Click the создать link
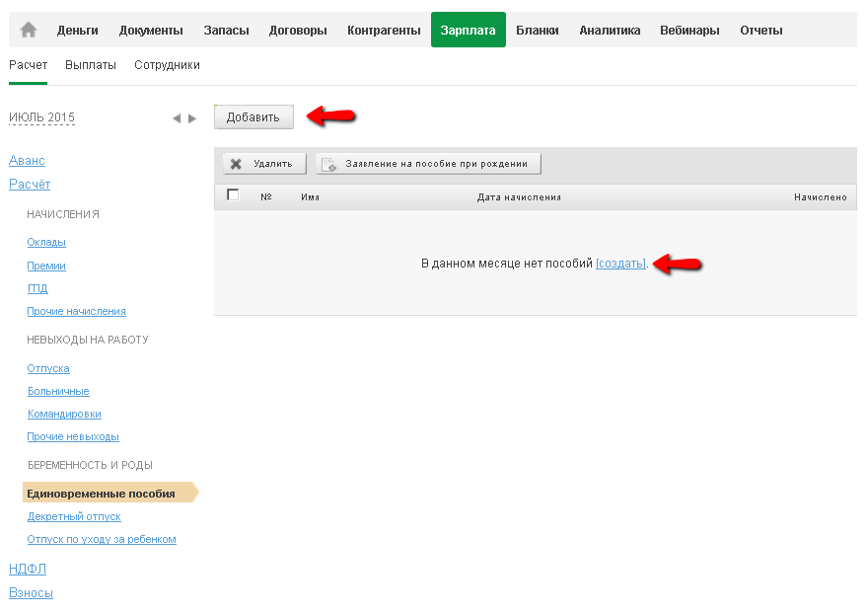This screenshot has height=614, width=868. pos(620,264)
